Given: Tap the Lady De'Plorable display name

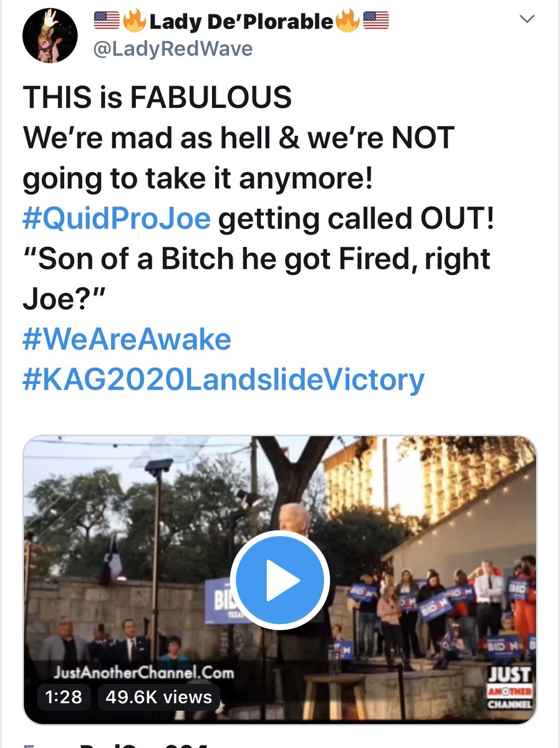Looking at the screenshot, I should [241, 21].
